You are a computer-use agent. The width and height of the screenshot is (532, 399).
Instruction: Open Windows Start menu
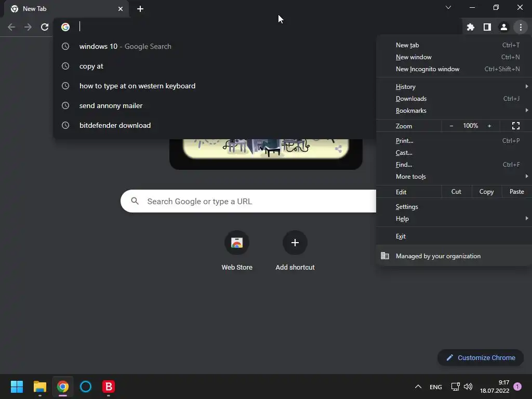point(17,387)
